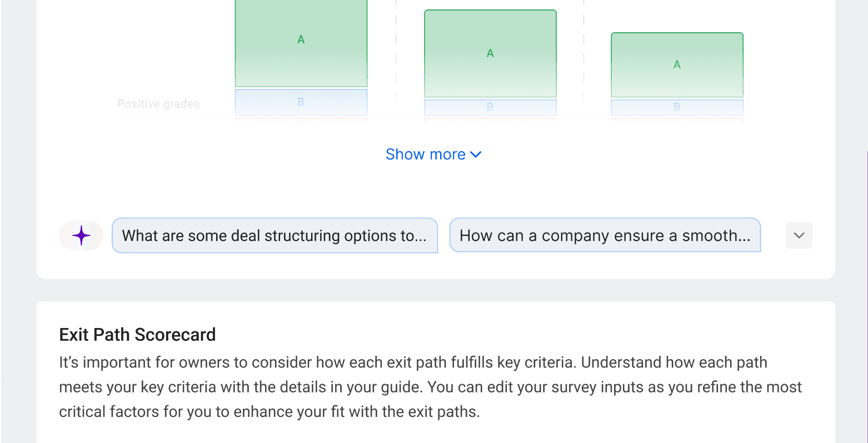Click the green A bar in the right column

(677, 65)
